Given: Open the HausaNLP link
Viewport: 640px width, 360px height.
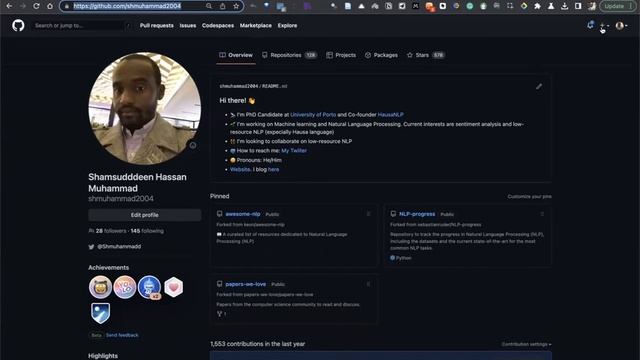Looking at the screenshot, I should pyautogui.click(x=391, y=115).
